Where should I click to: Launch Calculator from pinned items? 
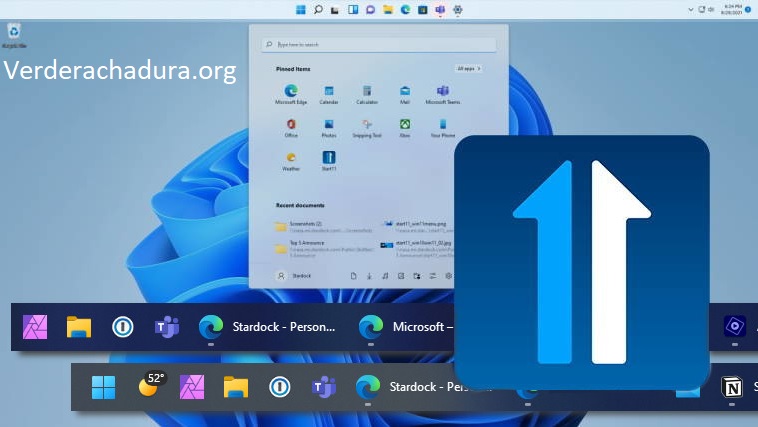click(367, 94)
